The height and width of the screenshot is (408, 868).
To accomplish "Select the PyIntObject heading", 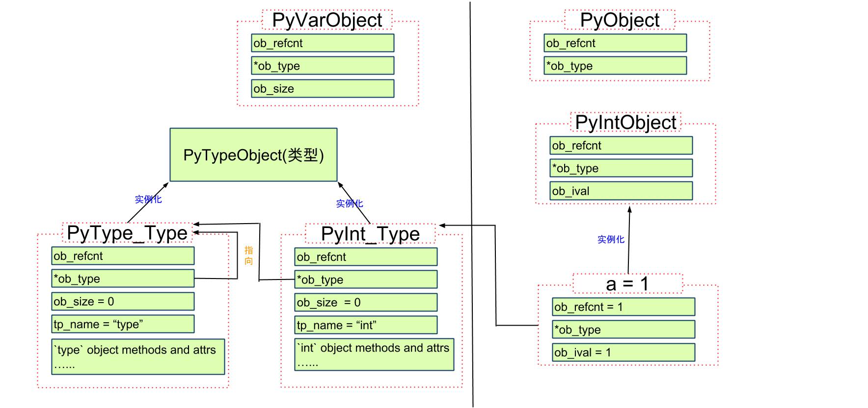I will (x=625, y=123).
